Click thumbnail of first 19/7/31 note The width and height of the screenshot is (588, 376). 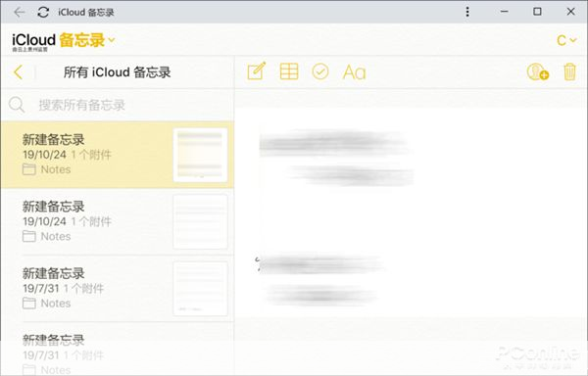click(200, 289)
